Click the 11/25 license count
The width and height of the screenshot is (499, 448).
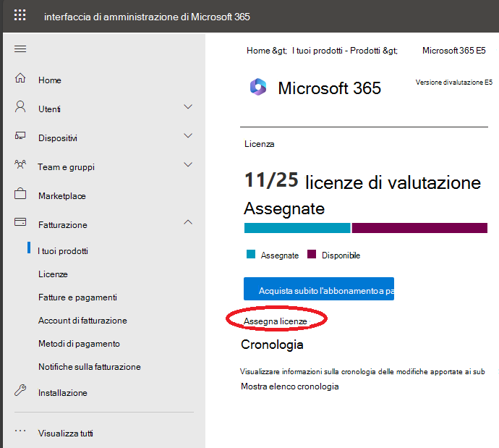(271, 180)
